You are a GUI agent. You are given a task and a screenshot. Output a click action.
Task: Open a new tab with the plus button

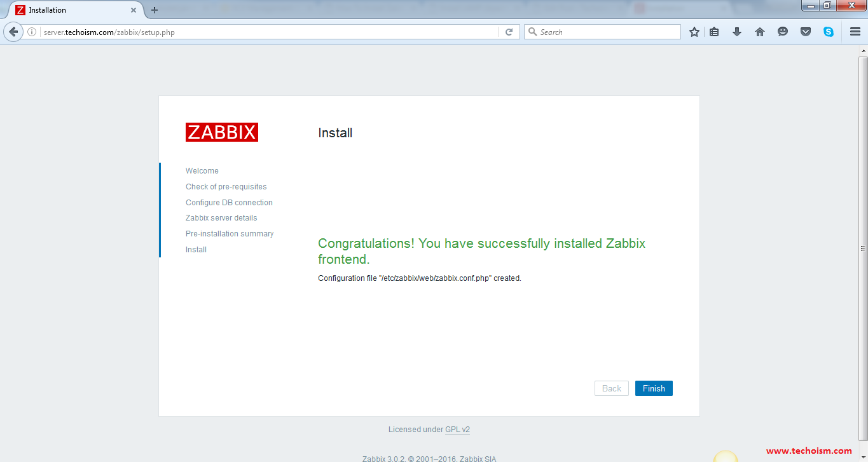click(x=155, y=10)
